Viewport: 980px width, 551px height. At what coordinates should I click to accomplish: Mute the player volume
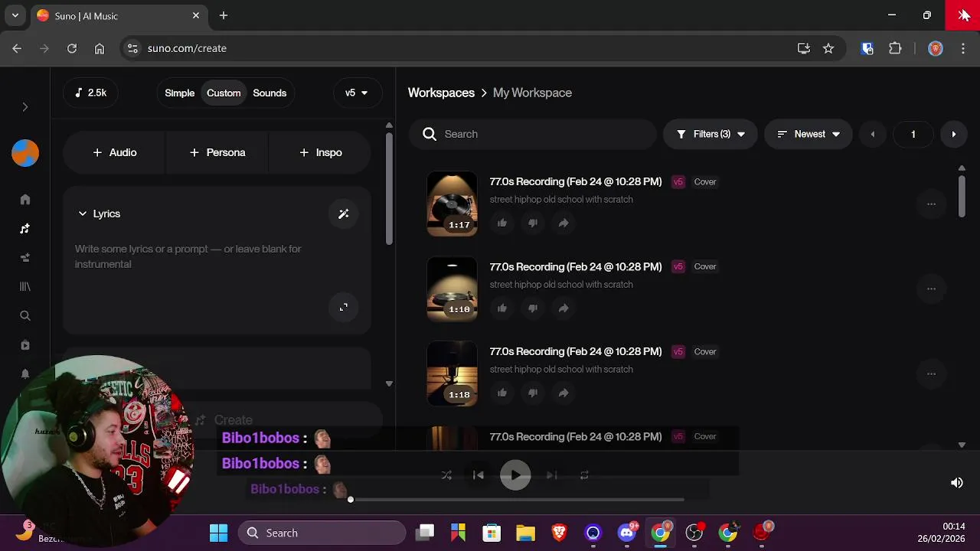pos(957,483)
